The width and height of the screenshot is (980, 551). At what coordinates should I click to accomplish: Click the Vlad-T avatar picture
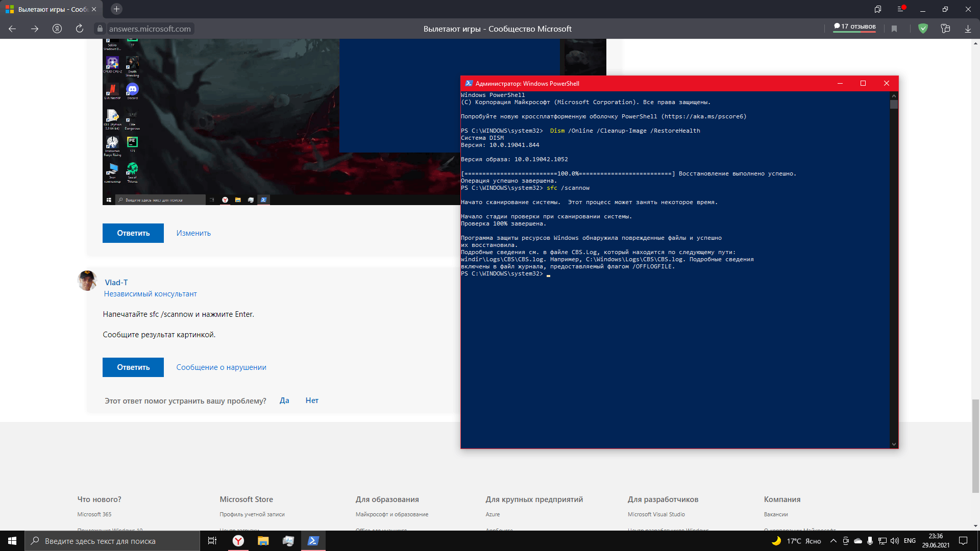click(87, 281)
